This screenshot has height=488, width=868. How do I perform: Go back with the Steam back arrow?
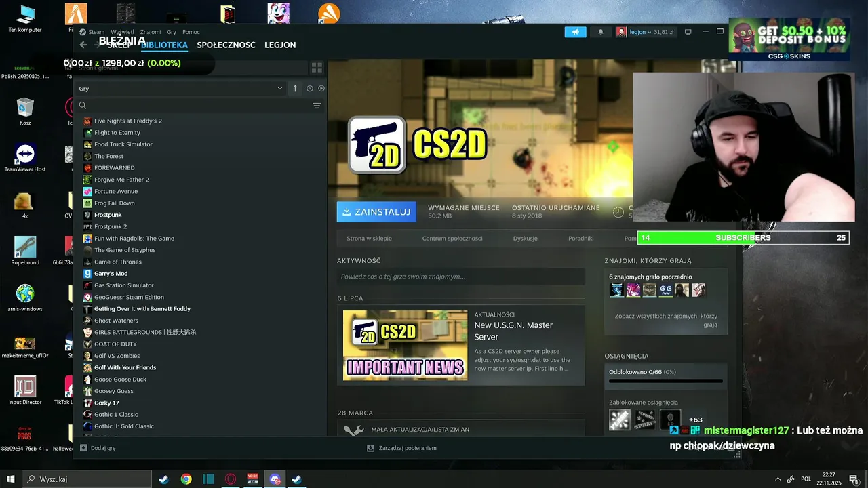tap(83, 45)
